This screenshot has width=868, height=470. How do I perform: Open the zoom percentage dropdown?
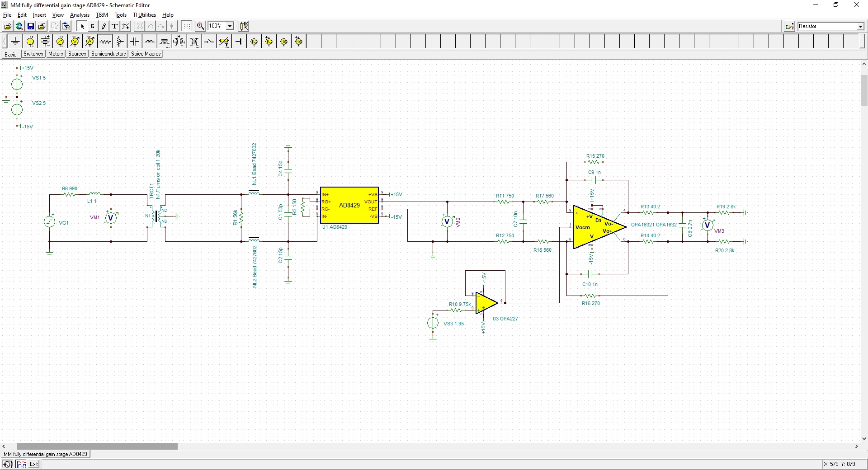pyautogui.click(x=230, y=26)
